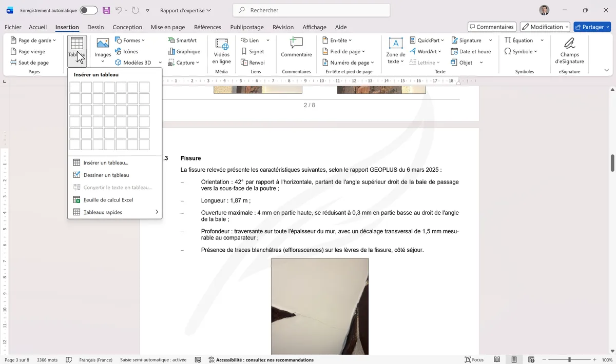The image size is (616, 364).
Task: Open the Modèles 3D dropdown arrow
Action: pyautogui.click(x=160, y=62)
